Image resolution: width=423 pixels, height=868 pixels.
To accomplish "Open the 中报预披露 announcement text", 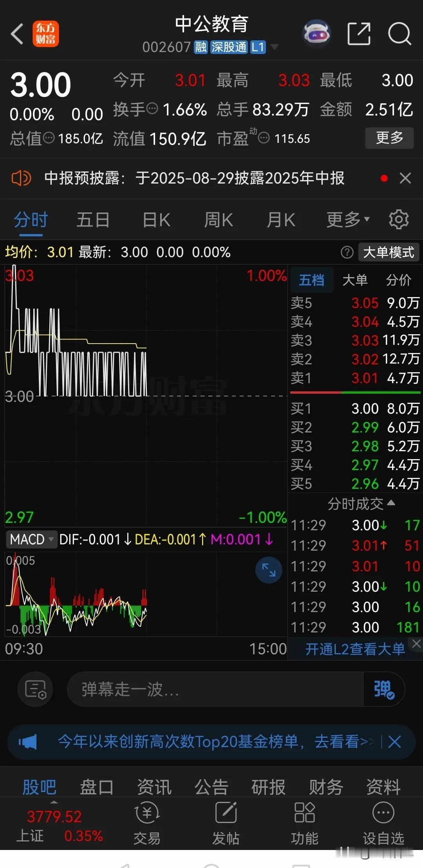I will [194, 178].
